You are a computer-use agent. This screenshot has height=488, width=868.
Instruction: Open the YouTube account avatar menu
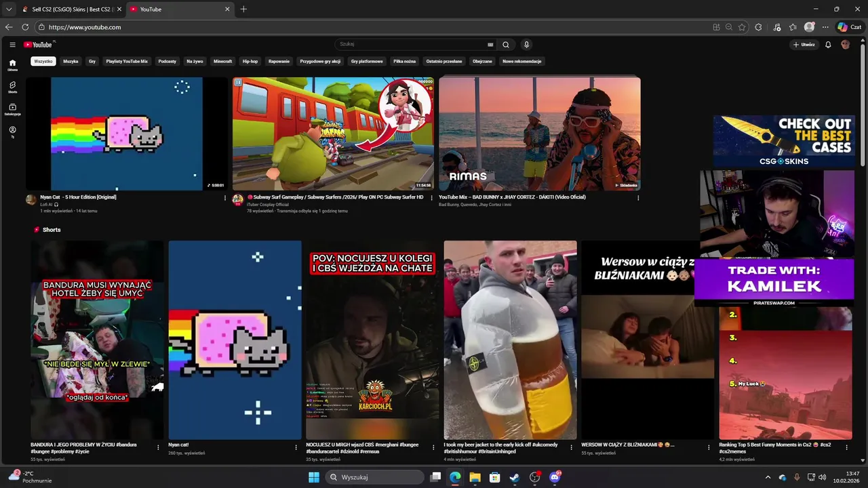[845, 45]
